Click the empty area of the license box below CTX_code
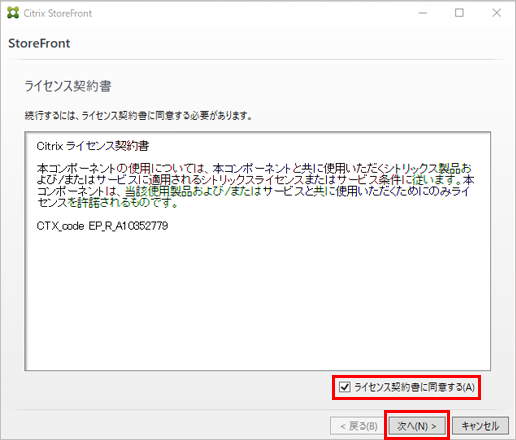The image size is (516, 440). pyautogui.click(x=257, y=300)
